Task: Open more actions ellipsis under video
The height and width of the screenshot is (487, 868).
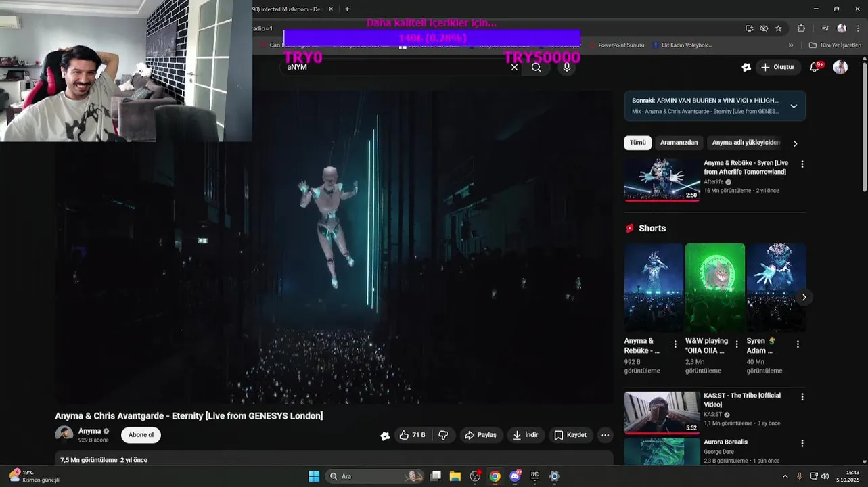Action: 605,435
